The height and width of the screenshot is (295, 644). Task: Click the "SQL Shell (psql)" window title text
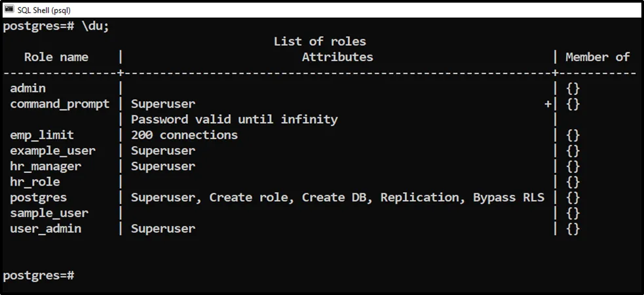pyautogui.click(x=44, y=10)
